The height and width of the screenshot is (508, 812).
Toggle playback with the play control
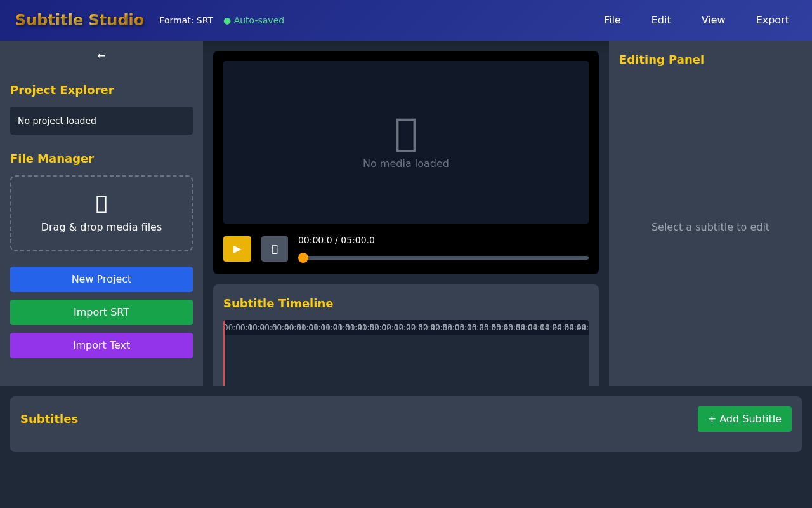click(237, 248)
